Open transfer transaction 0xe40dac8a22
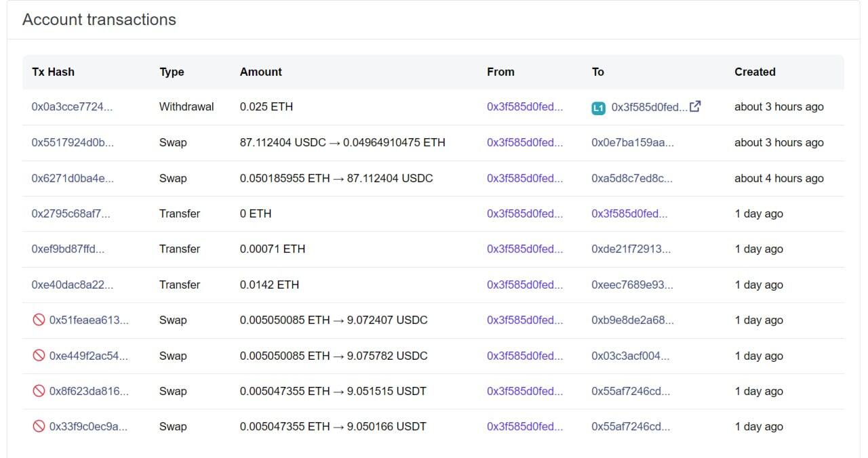The image size is (868, 458). (73, 285)
